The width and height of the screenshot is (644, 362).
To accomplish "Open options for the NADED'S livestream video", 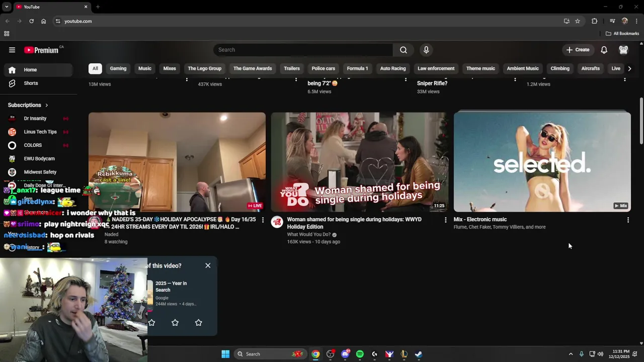I will pyautogui.click(x=263, y=220).
